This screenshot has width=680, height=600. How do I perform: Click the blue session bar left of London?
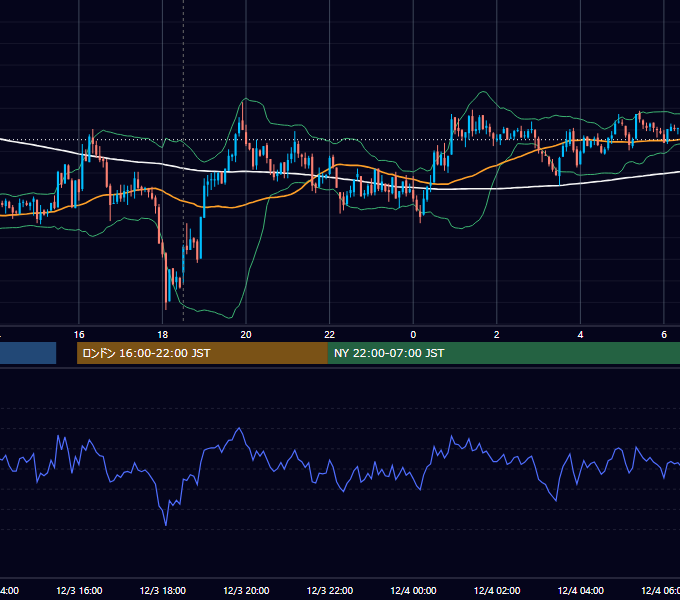pos(28,353)
